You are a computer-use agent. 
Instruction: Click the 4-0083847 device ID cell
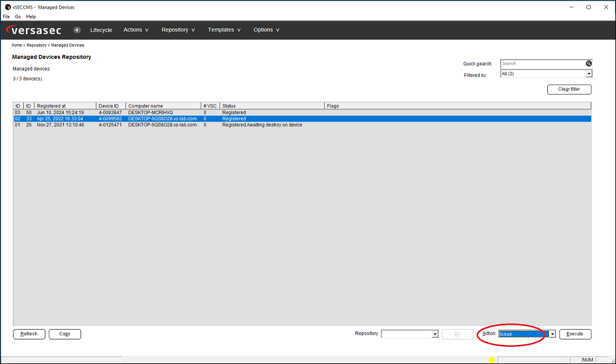[x=110, y=112]
